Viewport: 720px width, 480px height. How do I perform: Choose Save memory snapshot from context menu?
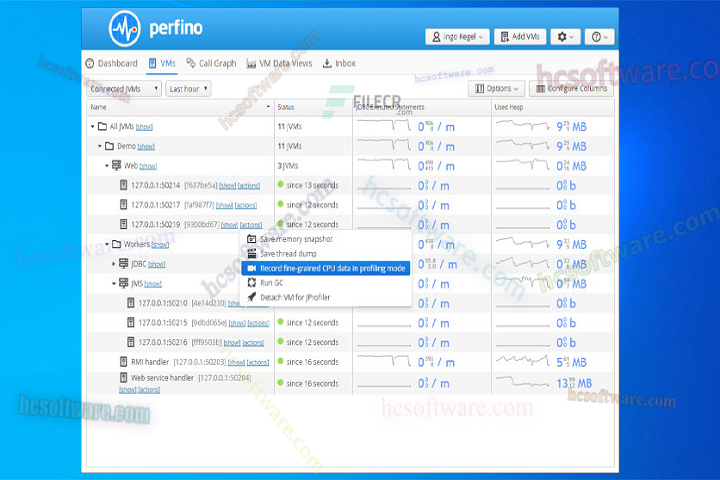click(x=326, y=239)
